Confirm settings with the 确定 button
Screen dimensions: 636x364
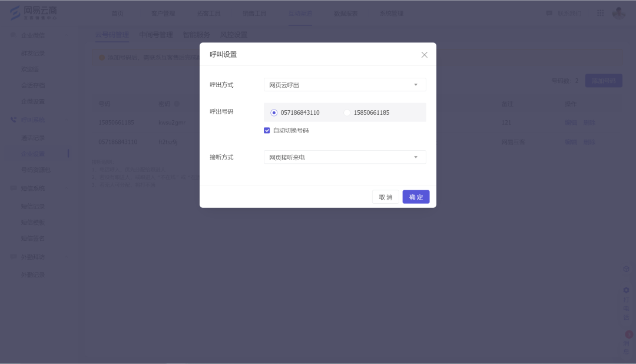416,197
